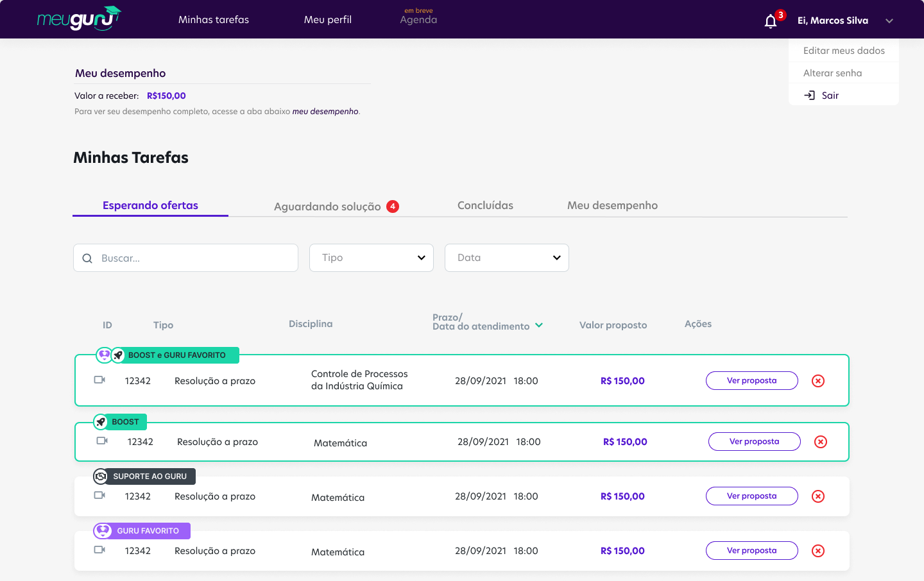Click the meuguru logo
Screen dimensions: 924x581
click(x=79, y=19)
